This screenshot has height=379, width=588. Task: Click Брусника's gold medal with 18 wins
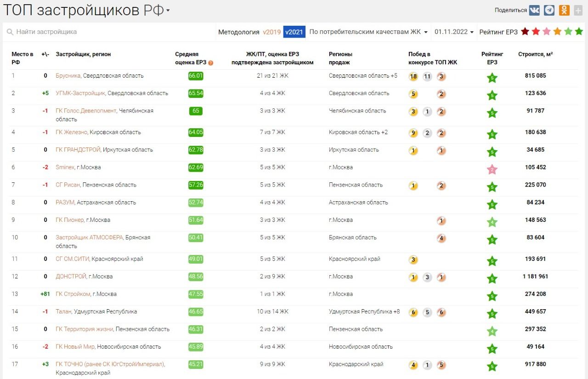pyautogui.click(x=413, y=76)
